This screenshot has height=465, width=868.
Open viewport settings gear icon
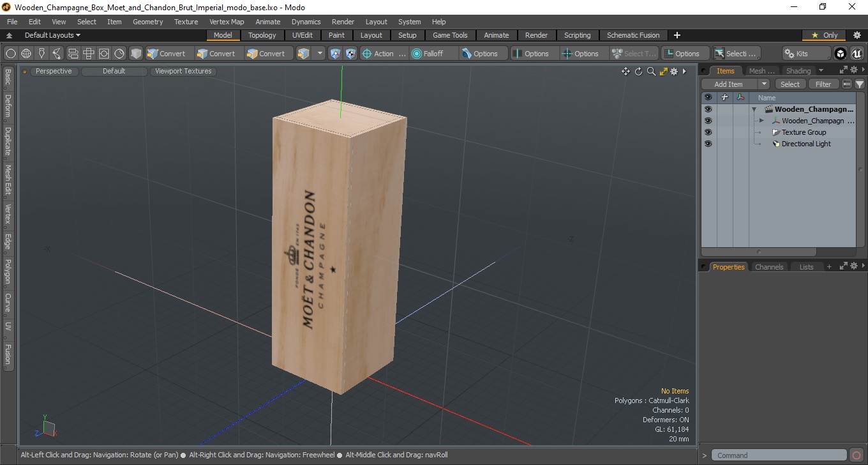674,72
